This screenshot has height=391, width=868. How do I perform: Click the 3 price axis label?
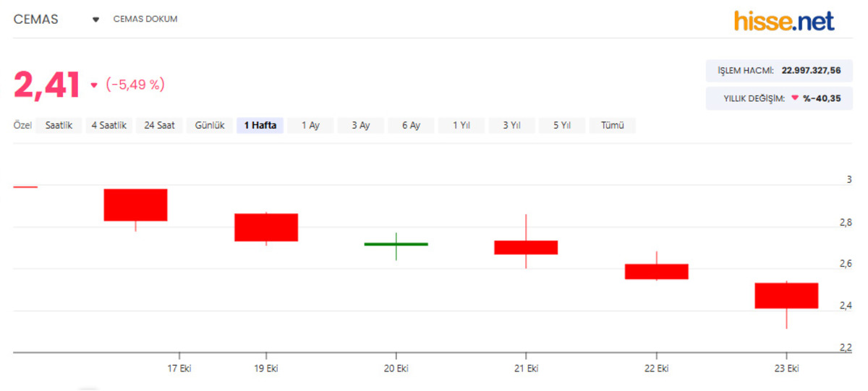(x=849, y=179)
